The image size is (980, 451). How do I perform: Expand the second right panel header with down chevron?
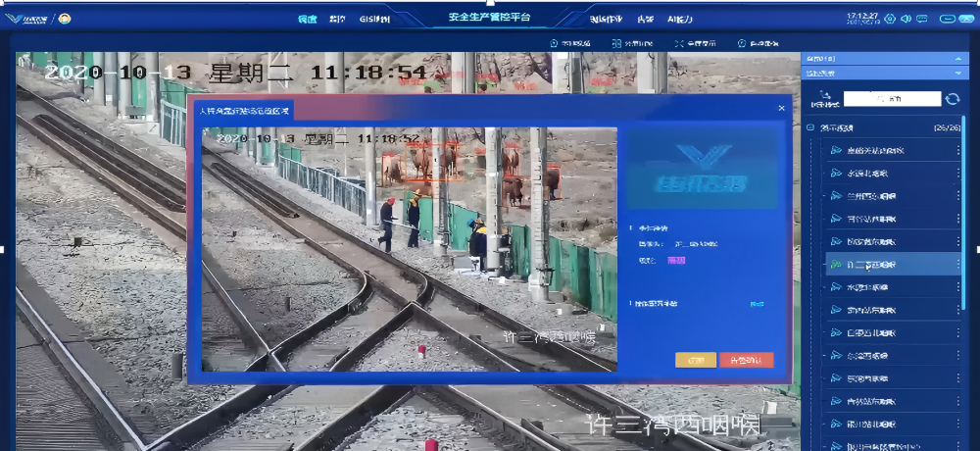(x=959, y=74)
